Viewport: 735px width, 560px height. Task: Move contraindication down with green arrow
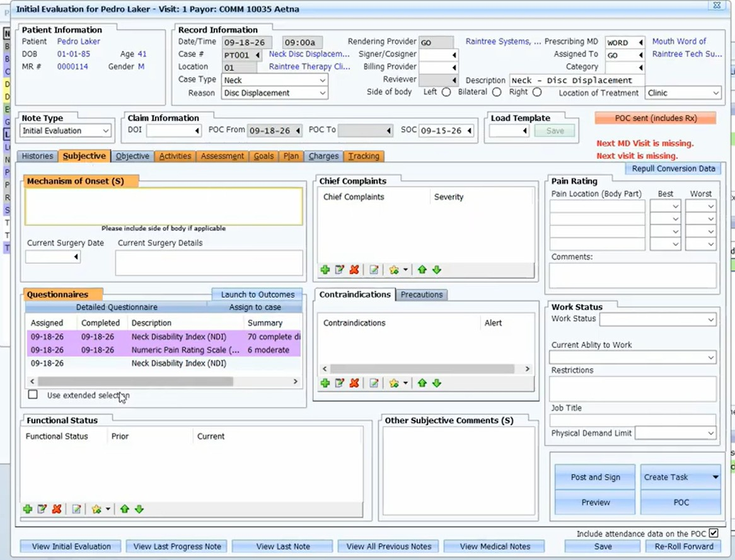click(x=436, y=384)
